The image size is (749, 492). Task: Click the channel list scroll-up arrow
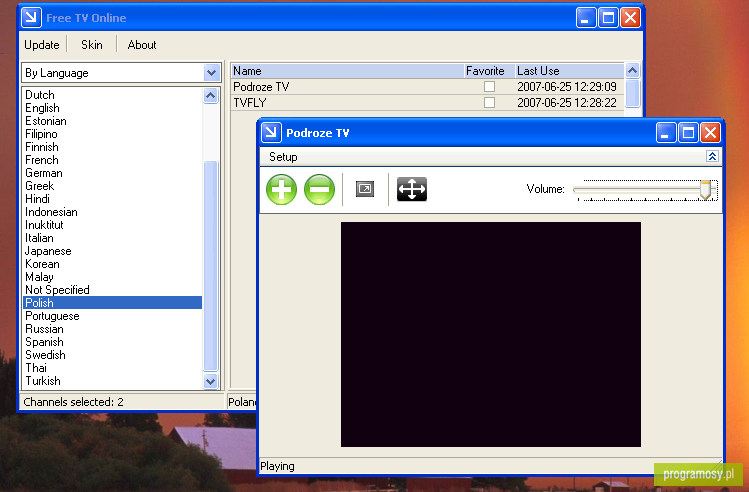click(x=632, y=71)
